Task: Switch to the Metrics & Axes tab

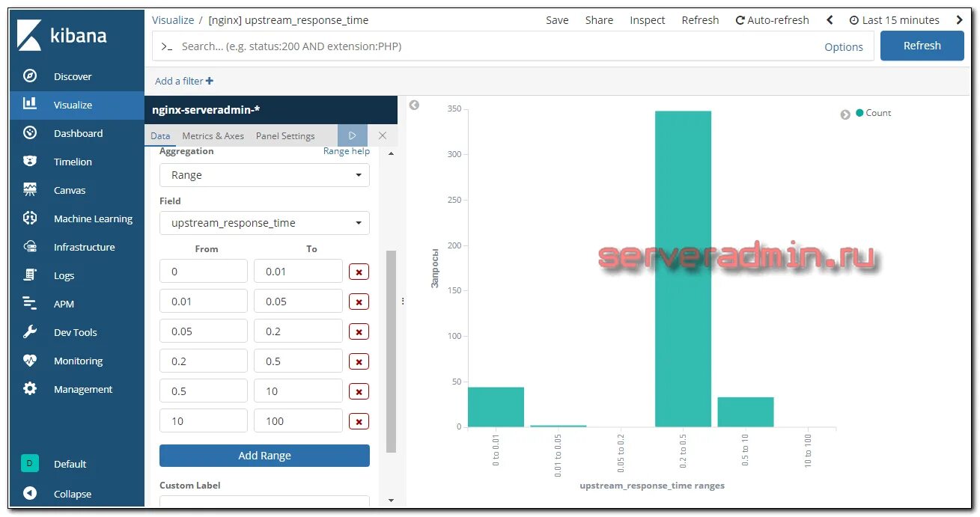Action: 213,136
